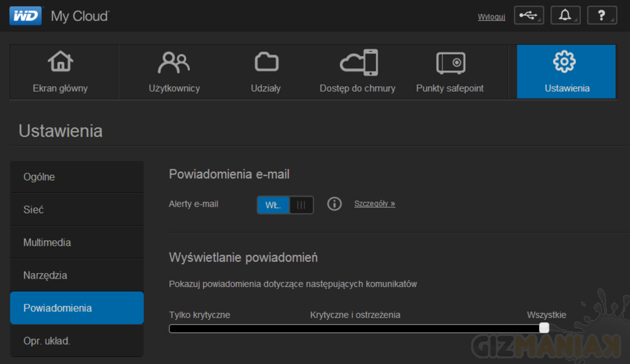630x364 pixels.
Task: Click the notification level slider handle
Action: pyautogui.click(x=544, y=328)
